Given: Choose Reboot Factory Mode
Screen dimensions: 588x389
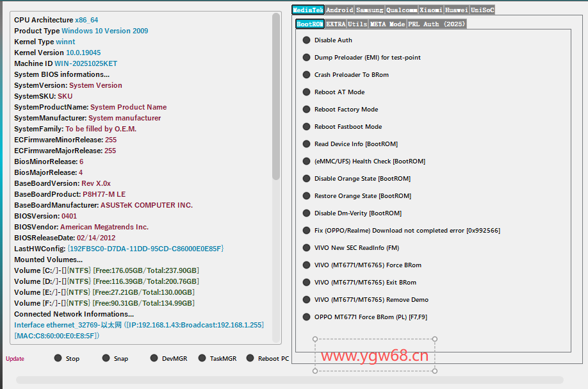Looking at the screenshot, I should click(340, 109).
